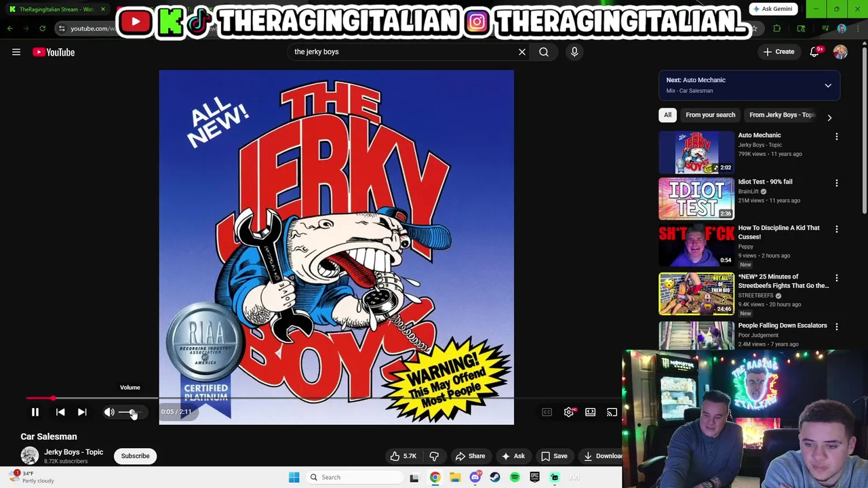Viewport: 868px width, 488px height.
Task: Open the Streetbeefs Fights thumbnail
Action: pyautogui.click(x=696, y=294)
